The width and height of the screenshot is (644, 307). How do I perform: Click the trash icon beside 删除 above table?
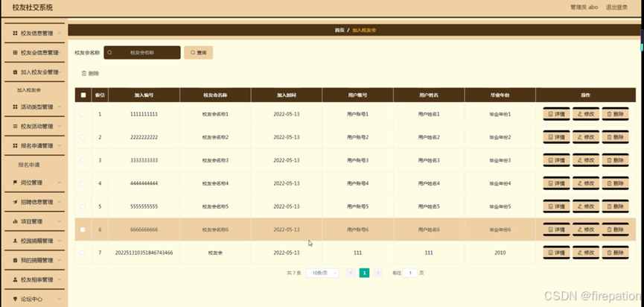click(84, 74)
